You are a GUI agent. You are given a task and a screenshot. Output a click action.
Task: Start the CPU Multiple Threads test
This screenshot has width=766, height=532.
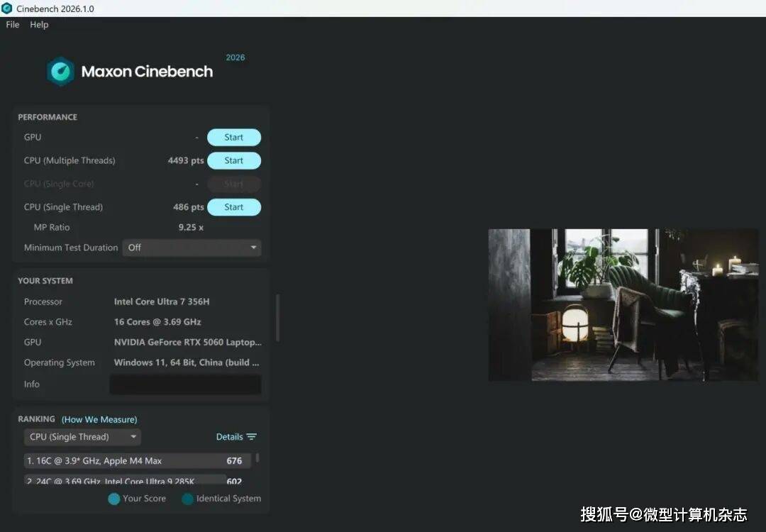pos(234,161)
